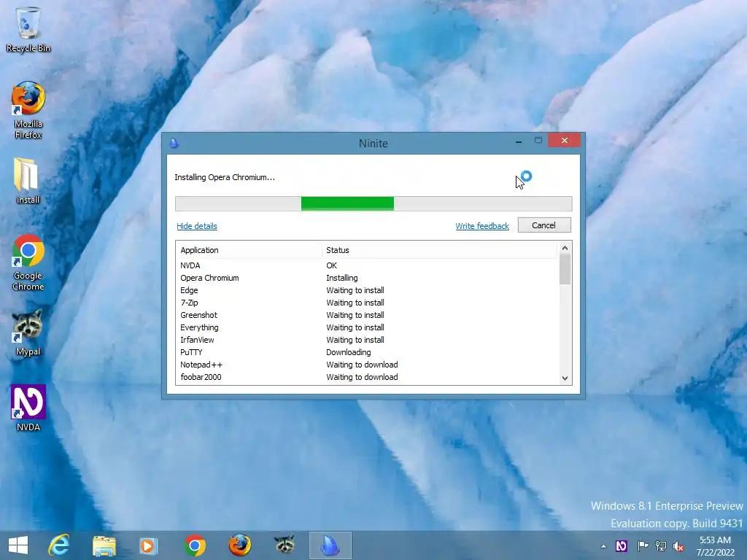Open Mypal raccoon icon in taskbar

(x=285, y=545)
